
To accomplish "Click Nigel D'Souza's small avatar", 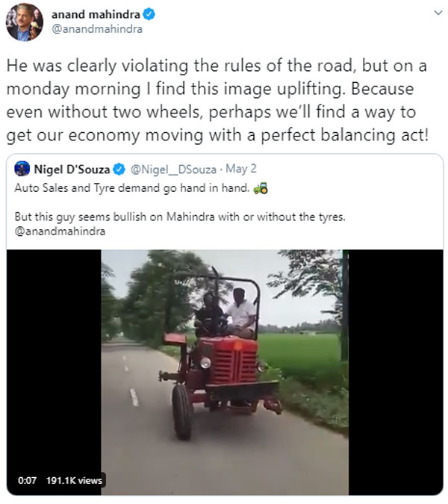I will click(22, 169).
